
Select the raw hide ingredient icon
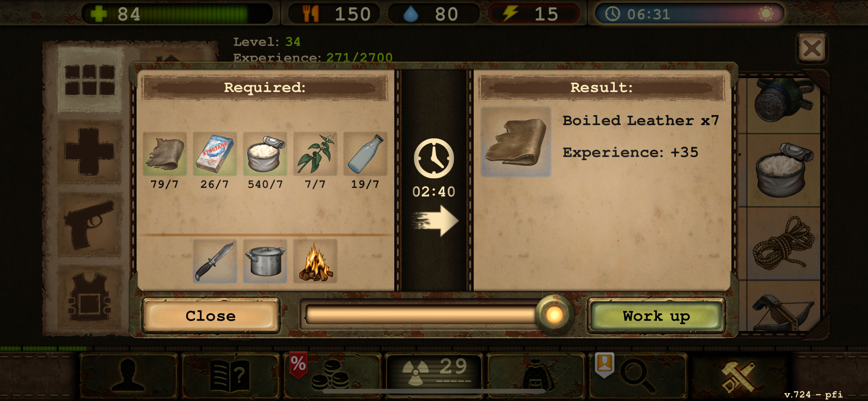point(164,154)
